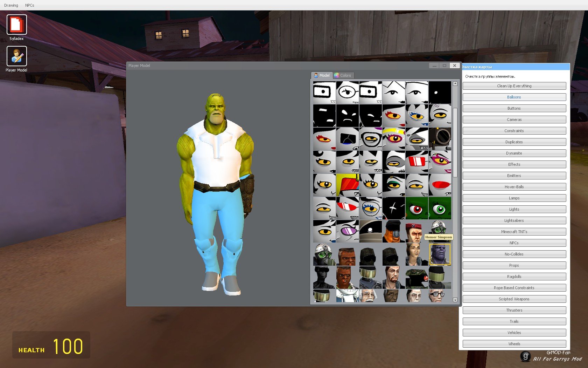Pick the orange-hooded masked rebel model
The width and height of the screenshot is (588, 368).
393,231
